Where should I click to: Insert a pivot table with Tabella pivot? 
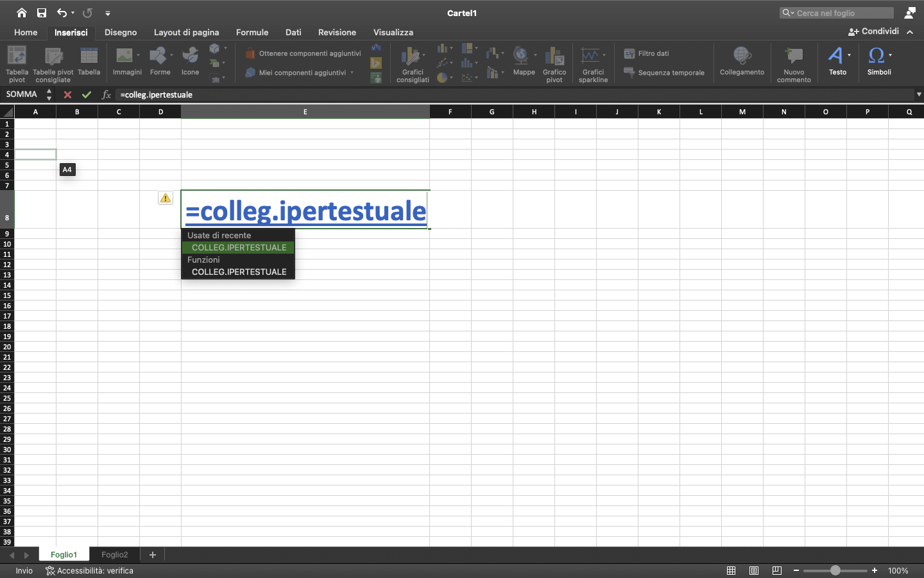(x=17, y=62)
